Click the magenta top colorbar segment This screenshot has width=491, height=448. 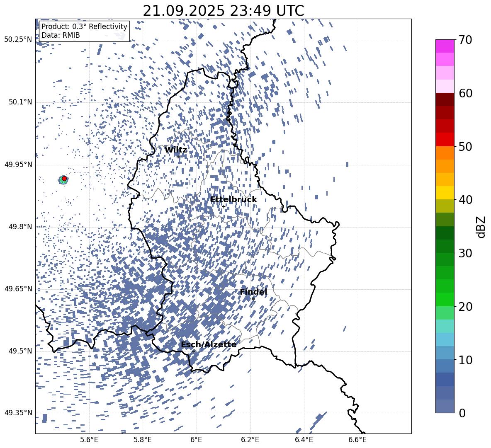[x=445, y=46]
